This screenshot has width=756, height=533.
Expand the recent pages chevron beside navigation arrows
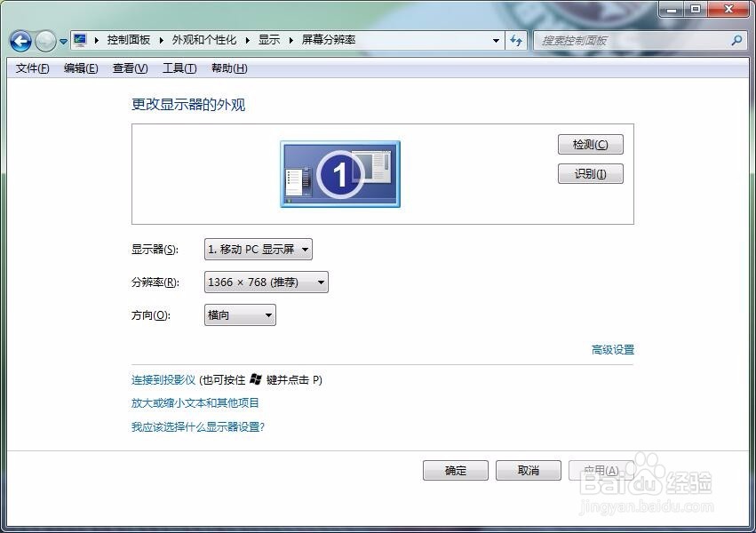coord(61,41)
